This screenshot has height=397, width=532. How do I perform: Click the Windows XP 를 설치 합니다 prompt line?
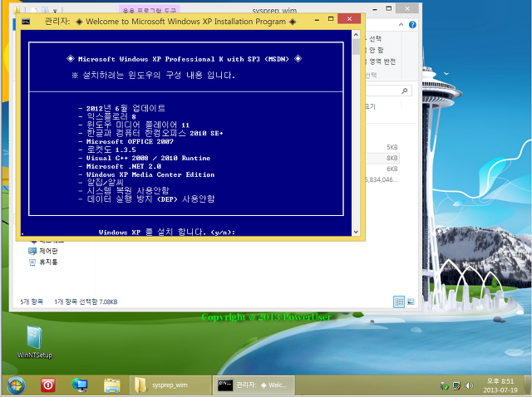click(x=166, y=233)
